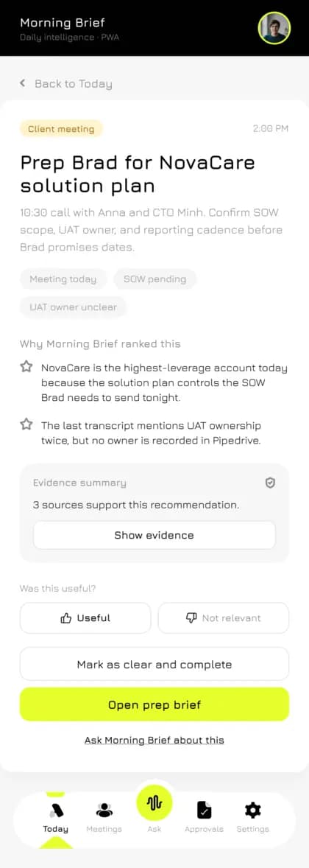Expand evidence with Show evidence
This screenshot has width=309, height=868.
154,535
